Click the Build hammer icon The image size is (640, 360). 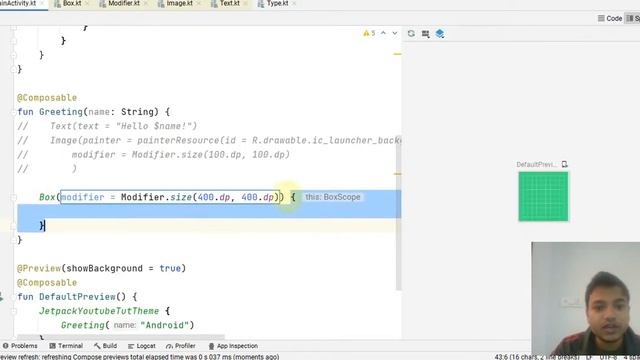click(x=97, y=346)
